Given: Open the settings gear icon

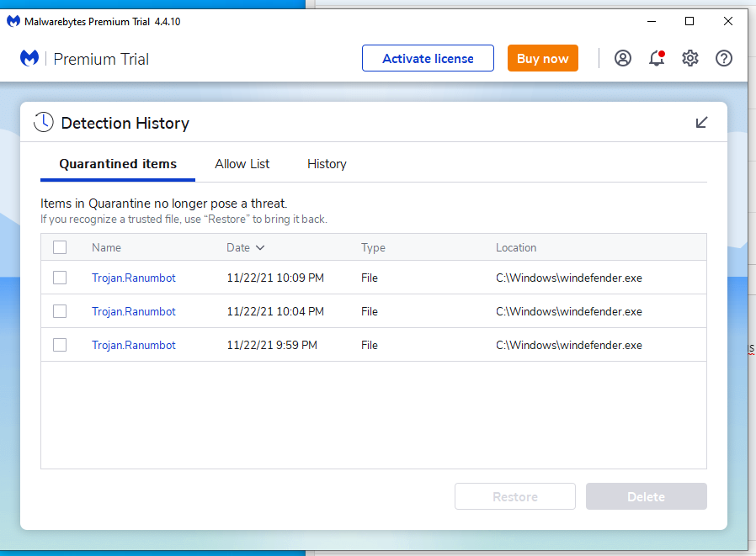Looking at the screenshot, I should (x=690, y=58).
